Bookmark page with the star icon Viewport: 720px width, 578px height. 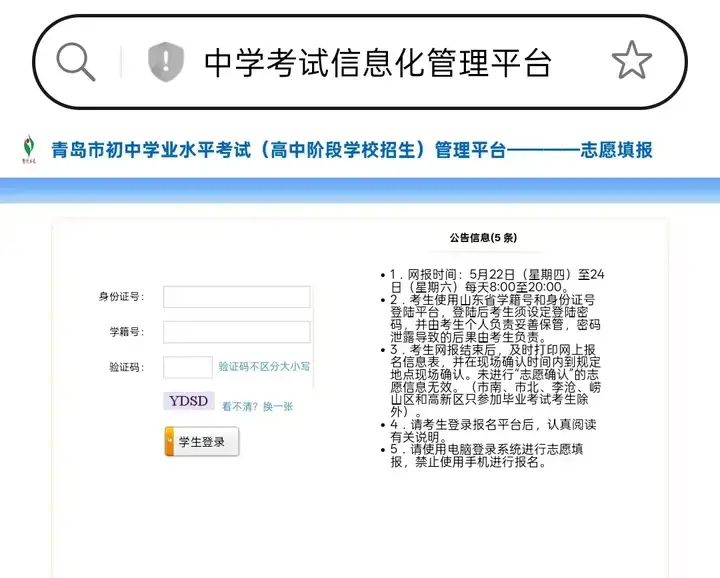[x=632, y=60]
